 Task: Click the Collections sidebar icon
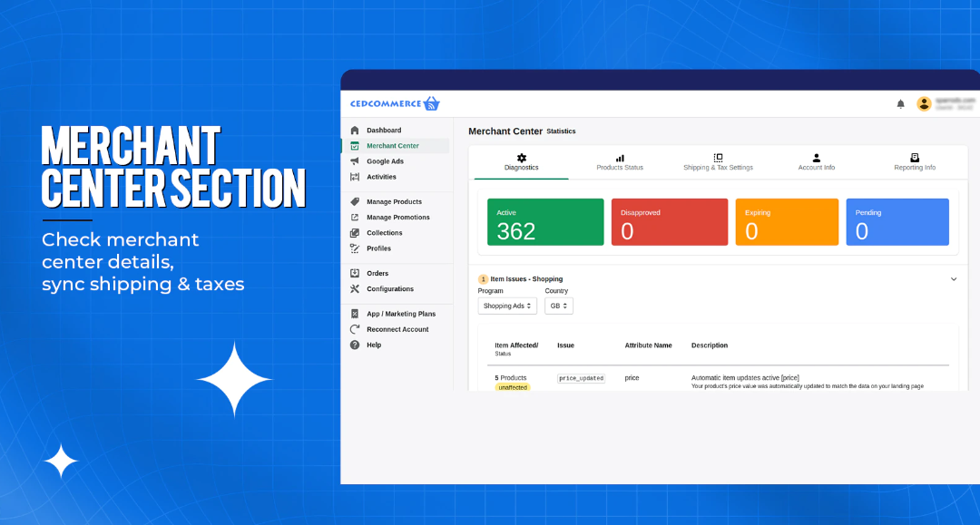point(355,233)
